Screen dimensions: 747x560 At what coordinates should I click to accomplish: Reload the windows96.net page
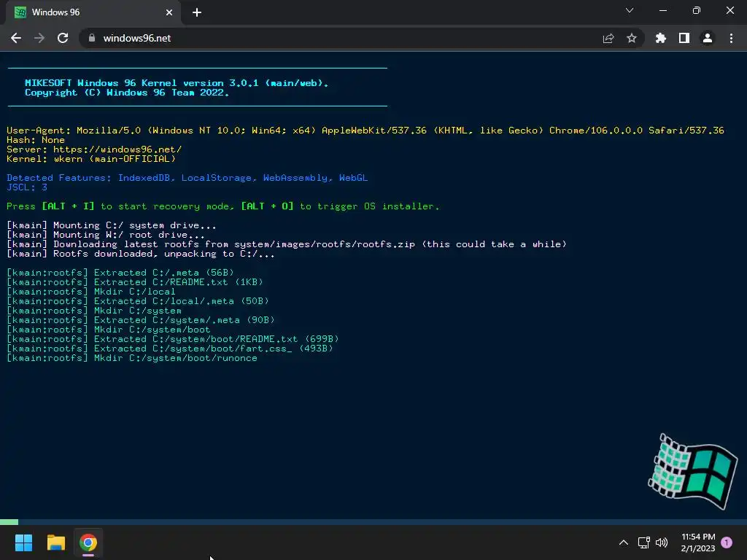[63, 38]
